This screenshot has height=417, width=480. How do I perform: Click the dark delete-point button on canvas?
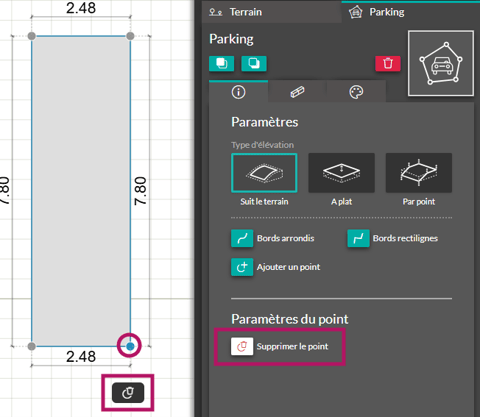128,393
